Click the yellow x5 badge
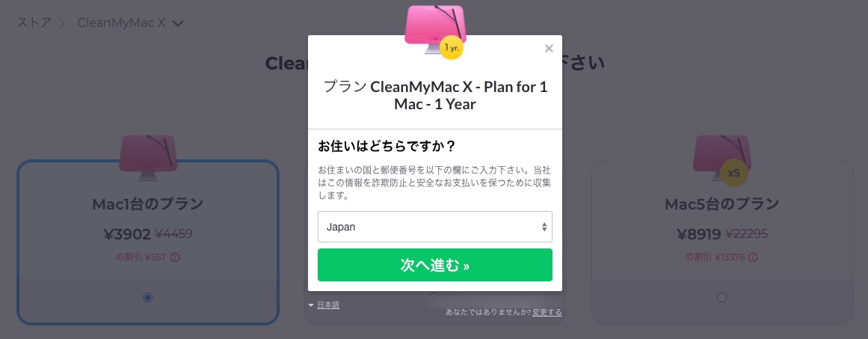868x339 pixels. 733,173
